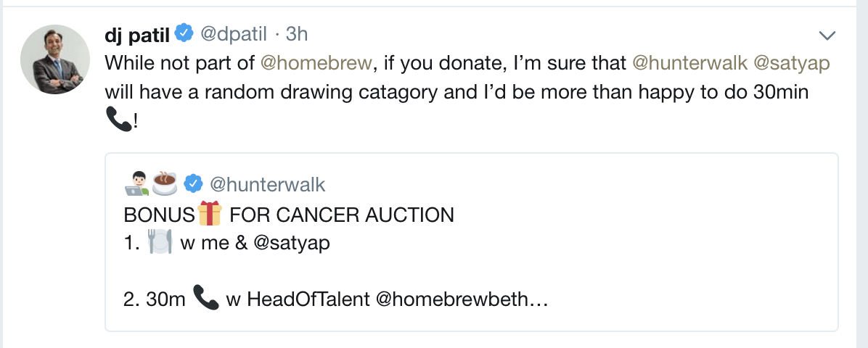Click the technologist emoji in the quoted tweet
This screenshot has height=348, width=868.
(x=137, y=184)
